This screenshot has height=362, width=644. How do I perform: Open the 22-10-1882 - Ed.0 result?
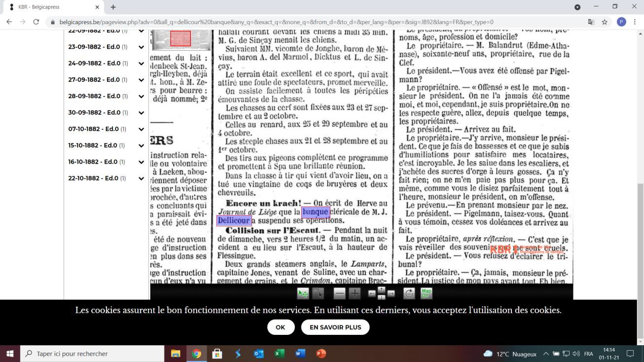(98, 178)
